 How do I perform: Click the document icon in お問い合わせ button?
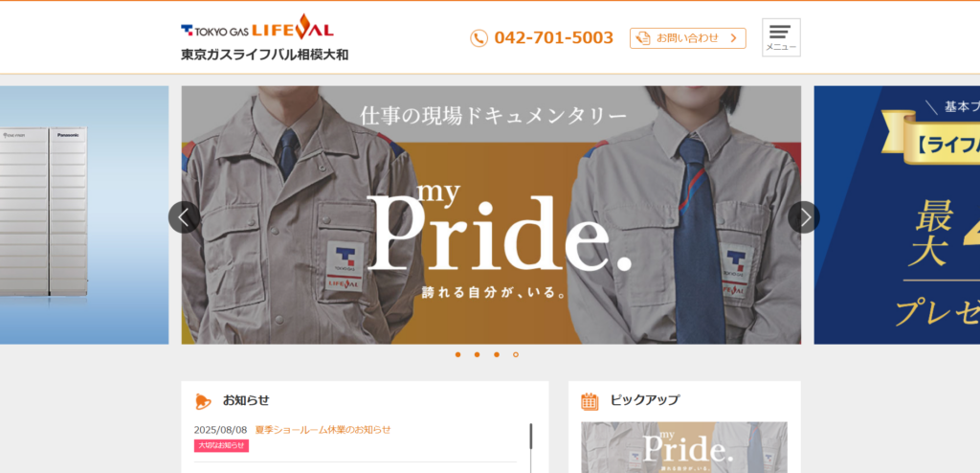click(642, 38)
